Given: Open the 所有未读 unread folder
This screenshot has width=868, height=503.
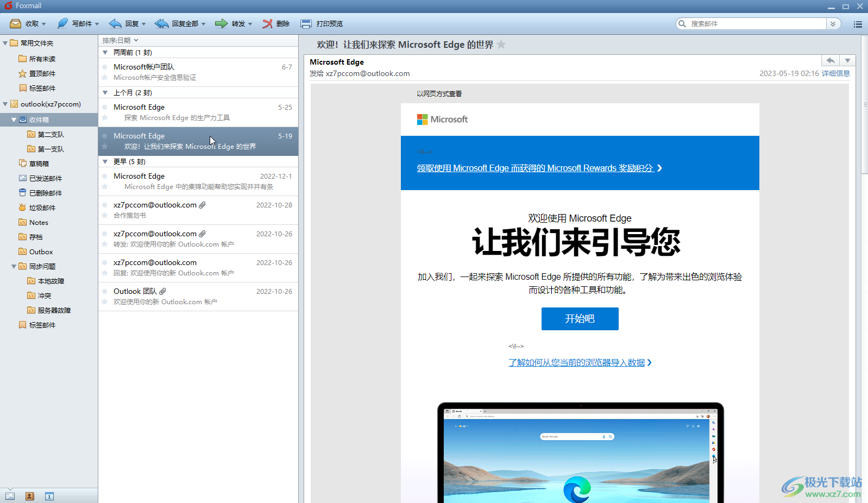Looking at the screenshot, I should [x=37, y=59].
